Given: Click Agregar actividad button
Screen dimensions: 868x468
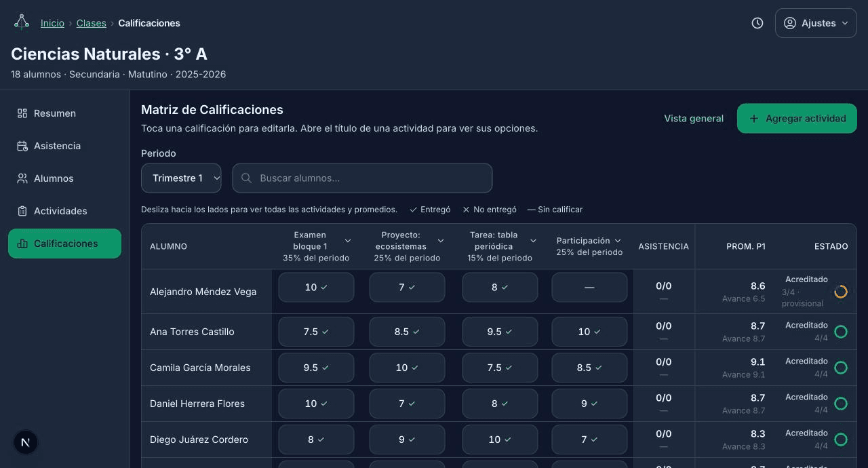Looking at the screenshot, I should (797, 118).
